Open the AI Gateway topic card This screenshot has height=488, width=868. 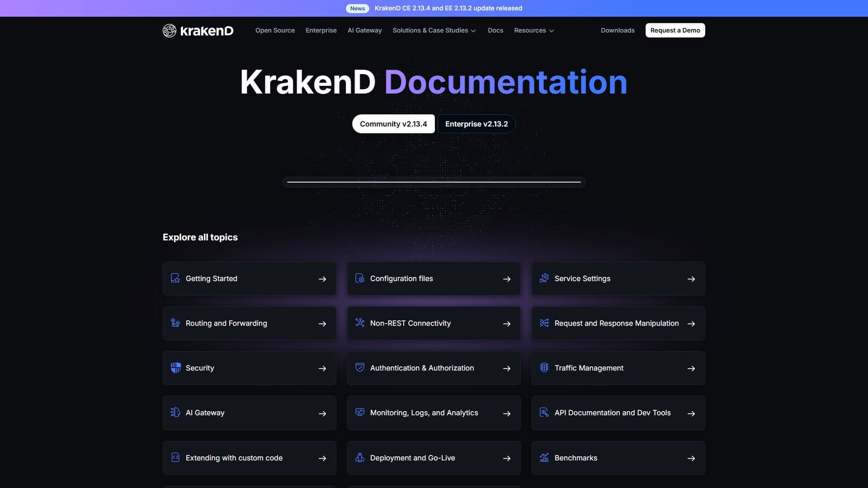click(x=249, y=413)
